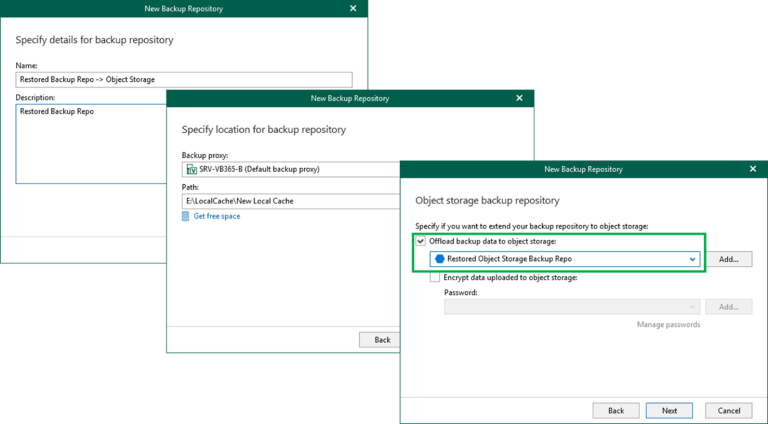
Task: Enable Encrypt data uploaded to object storage
Action: [x=434, y=277]
